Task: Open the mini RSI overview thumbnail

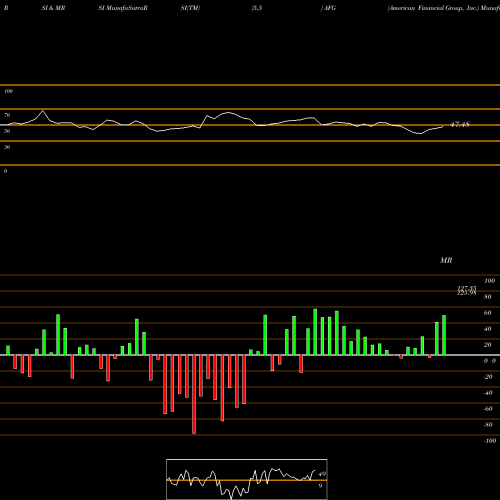Action: (247, 479)
